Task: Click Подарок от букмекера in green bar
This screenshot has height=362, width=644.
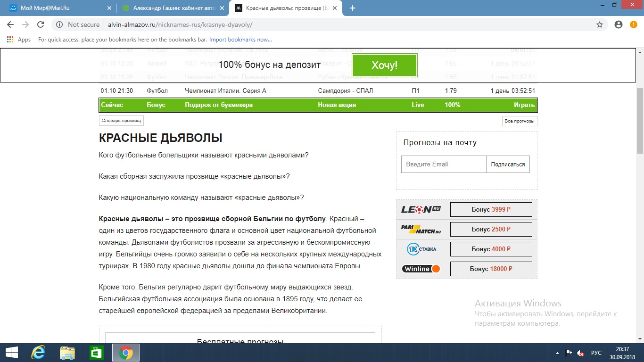Action: (x=219, y=105)
